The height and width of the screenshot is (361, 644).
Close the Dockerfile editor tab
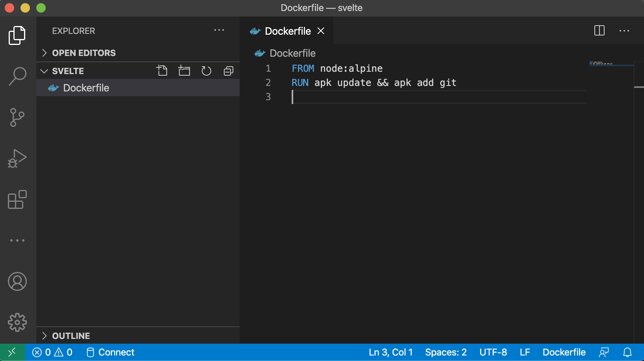click(x=321, y=31)
